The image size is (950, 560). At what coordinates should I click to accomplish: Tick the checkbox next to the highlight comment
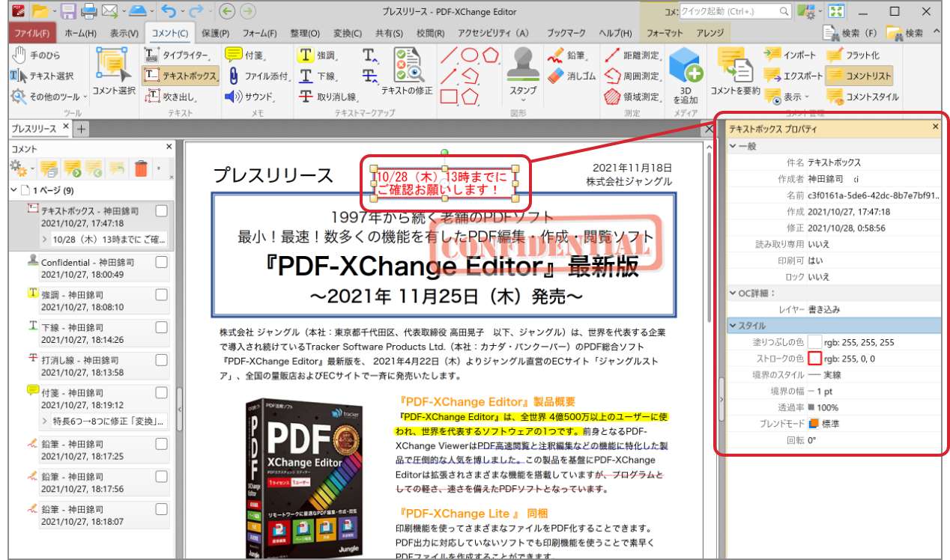coord(161,296)
